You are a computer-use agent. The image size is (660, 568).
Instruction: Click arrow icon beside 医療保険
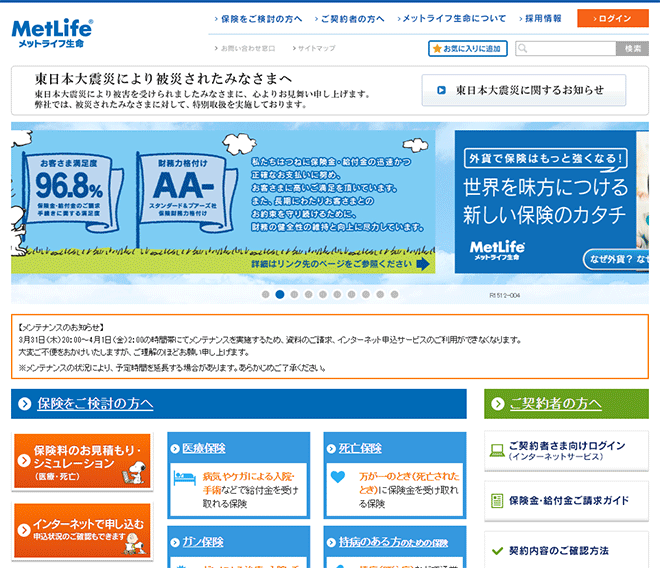(x=175, y=449)
